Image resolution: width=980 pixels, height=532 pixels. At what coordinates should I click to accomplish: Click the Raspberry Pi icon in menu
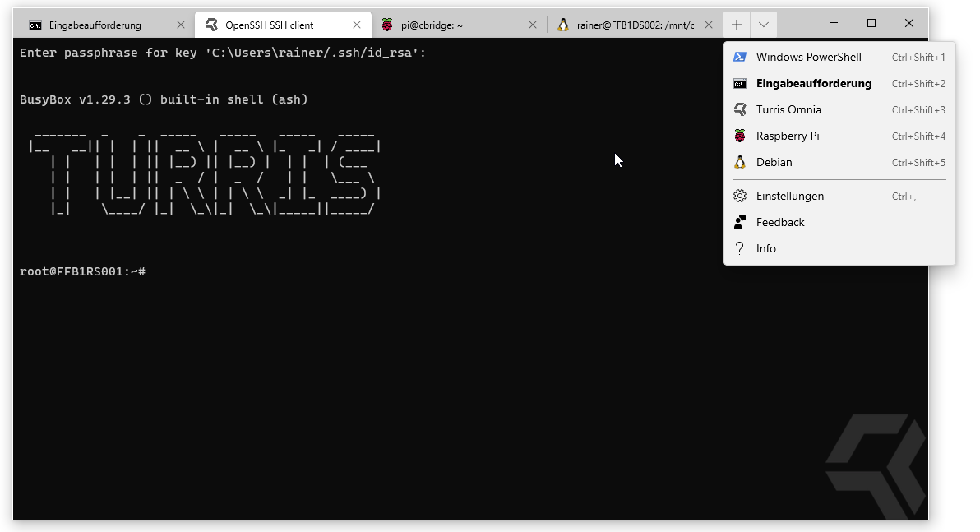[740, 136]
